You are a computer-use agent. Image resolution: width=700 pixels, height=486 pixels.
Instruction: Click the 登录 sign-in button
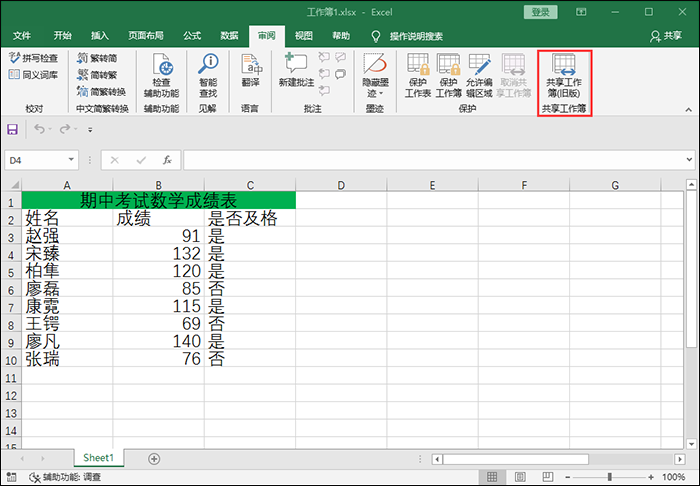(x=541, y=12)
